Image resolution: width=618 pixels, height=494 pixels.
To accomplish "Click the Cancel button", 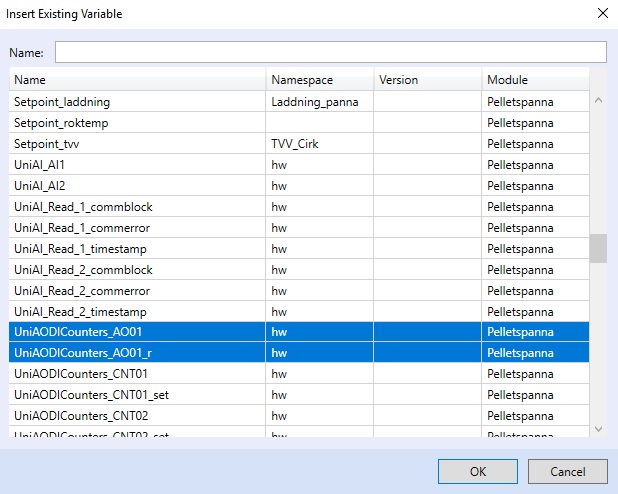I will (x=568, y=471).
